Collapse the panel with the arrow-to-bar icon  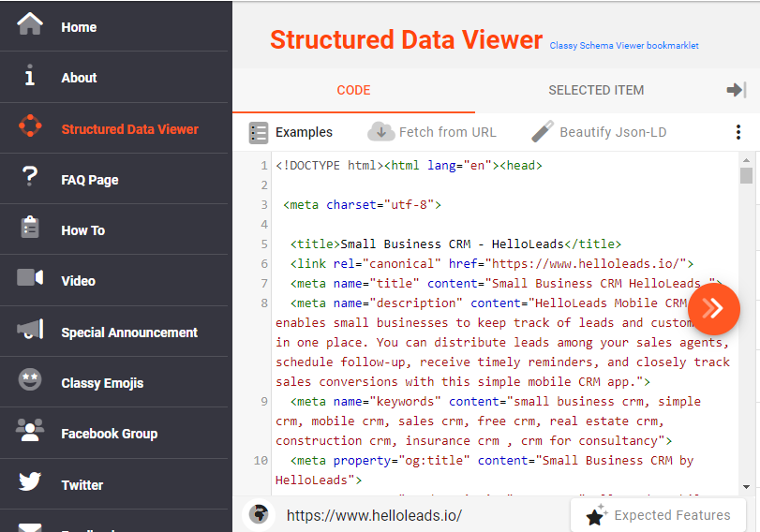tap(737, 90)
